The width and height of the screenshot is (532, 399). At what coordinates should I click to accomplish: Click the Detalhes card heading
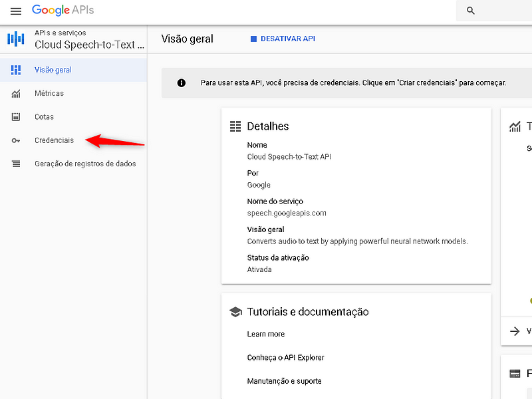(x=268, y=126)
